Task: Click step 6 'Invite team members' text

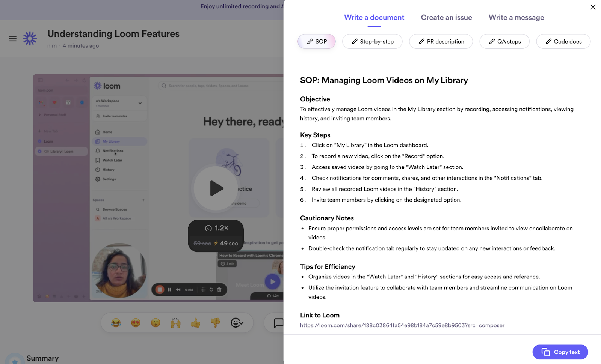Action: point(386,200)
